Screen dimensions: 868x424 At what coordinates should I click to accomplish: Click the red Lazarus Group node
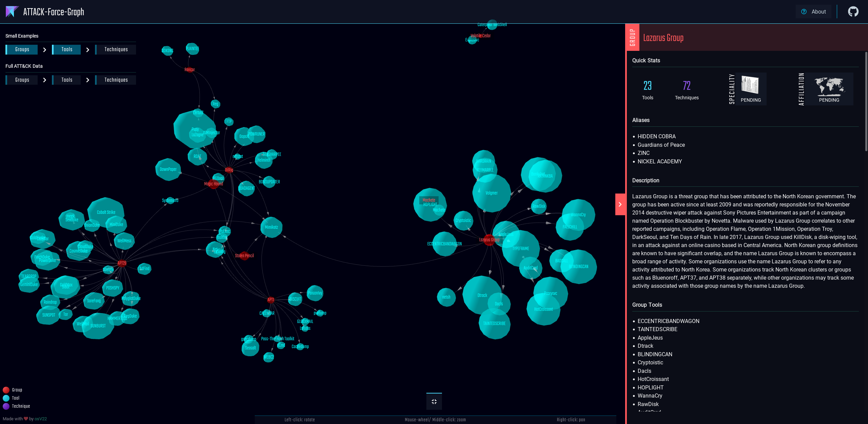489,240
